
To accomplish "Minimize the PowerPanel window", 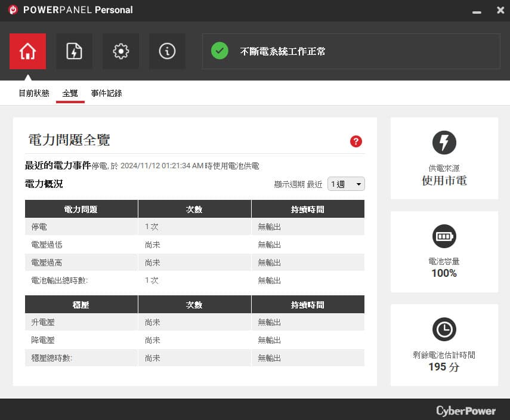I will pyautogui.click(x=477, y=11).
